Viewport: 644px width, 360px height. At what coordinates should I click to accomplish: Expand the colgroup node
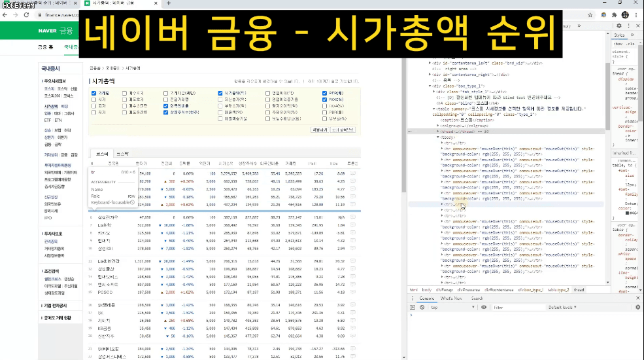point(438,126)
